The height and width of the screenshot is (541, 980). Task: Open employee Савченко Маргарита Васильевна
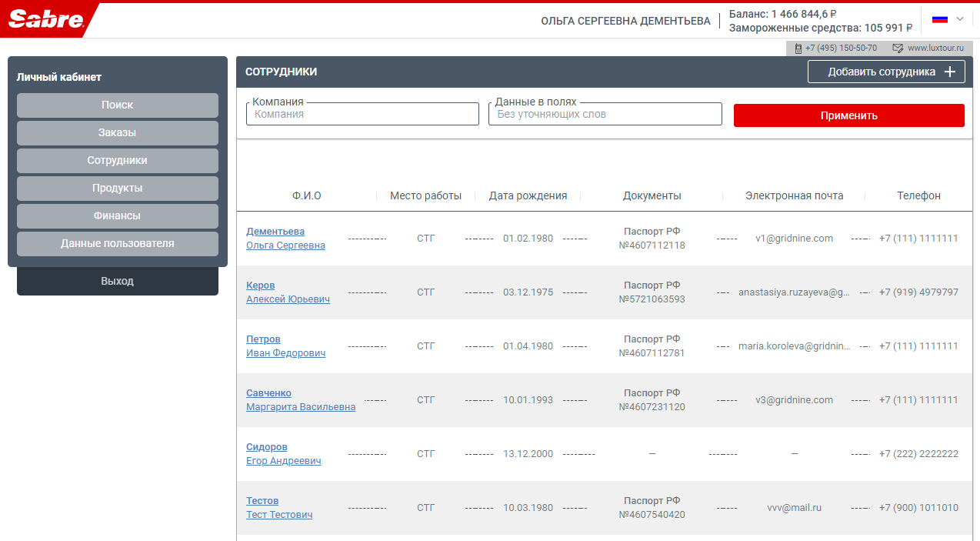pos(268,393)
